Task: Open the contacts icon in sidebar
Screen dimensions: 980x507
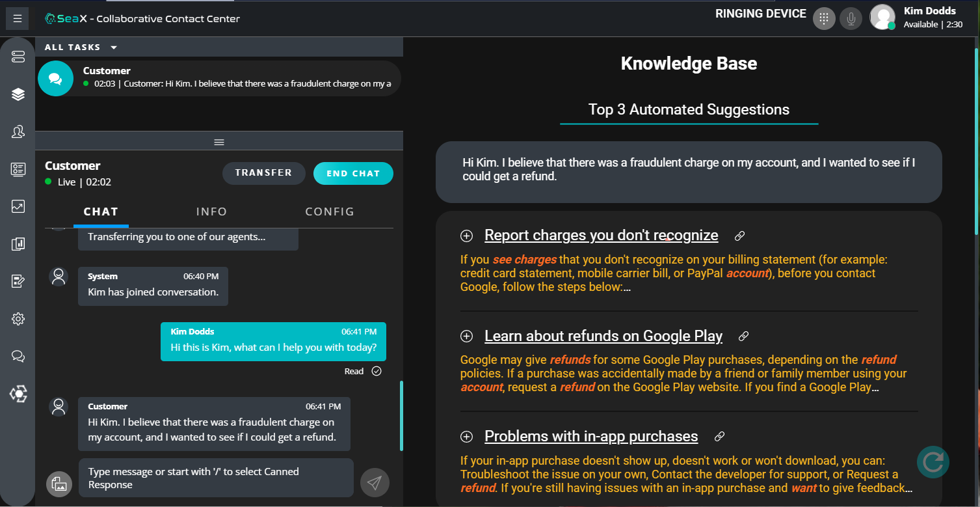Action: pos(18,132)
